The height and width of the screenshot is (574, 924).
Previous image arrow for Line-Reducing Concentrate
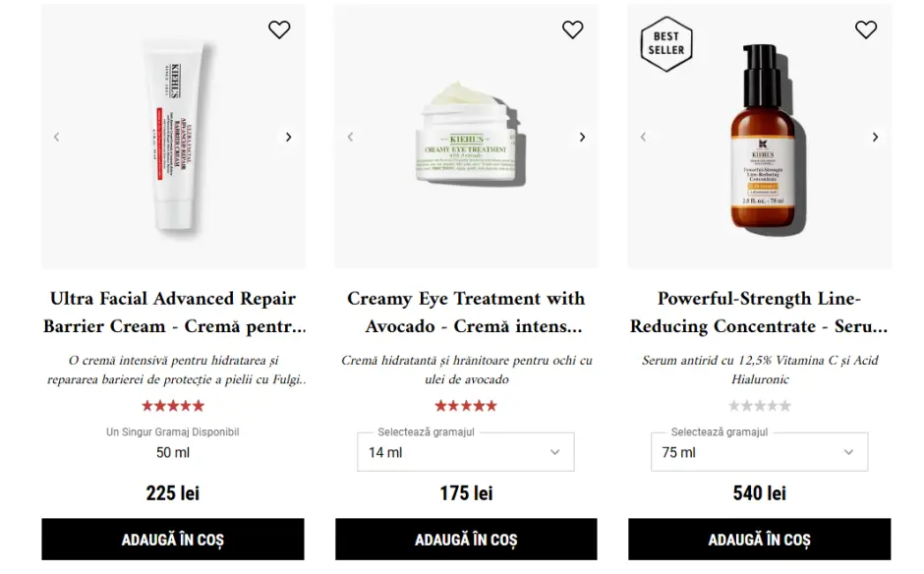[x=644, y=138]
